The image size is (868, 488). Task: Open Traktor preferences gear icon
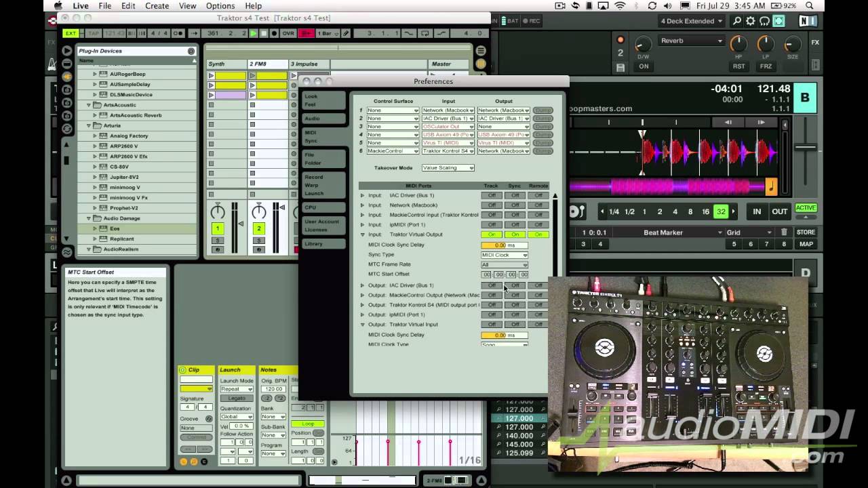pos(751,21)
